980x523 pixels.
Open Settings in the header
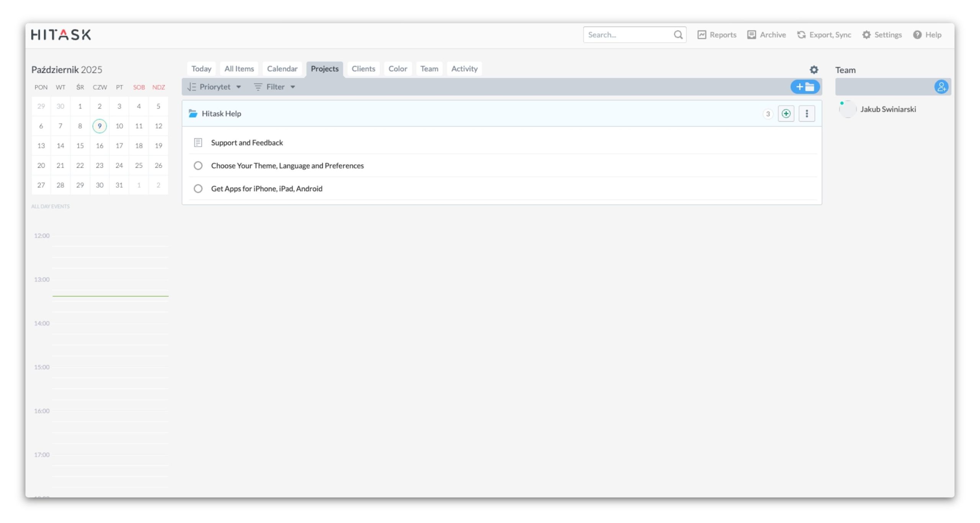coord(882,35)
